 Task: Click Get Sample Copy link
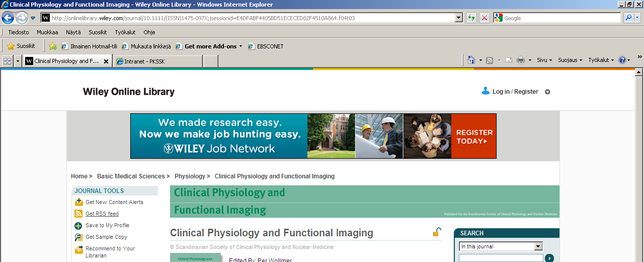click(x=106, y=237)
